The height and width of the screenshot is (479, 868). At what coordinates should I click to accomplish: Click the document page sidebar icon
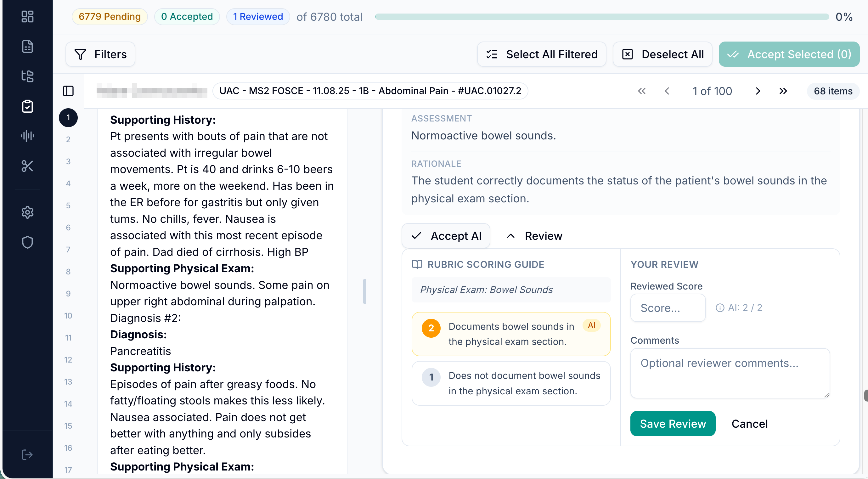(x=27, y=47)
